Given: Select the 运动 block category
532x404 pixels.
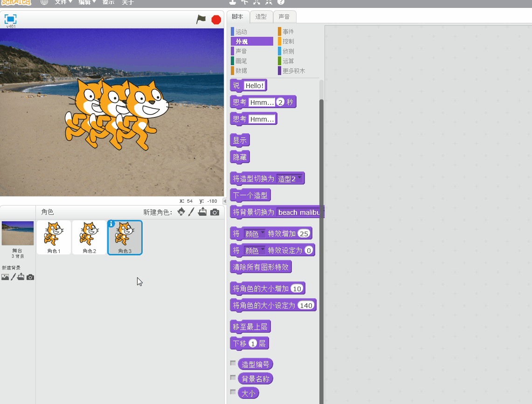Looking at the screenshot, I should [241, 32].
